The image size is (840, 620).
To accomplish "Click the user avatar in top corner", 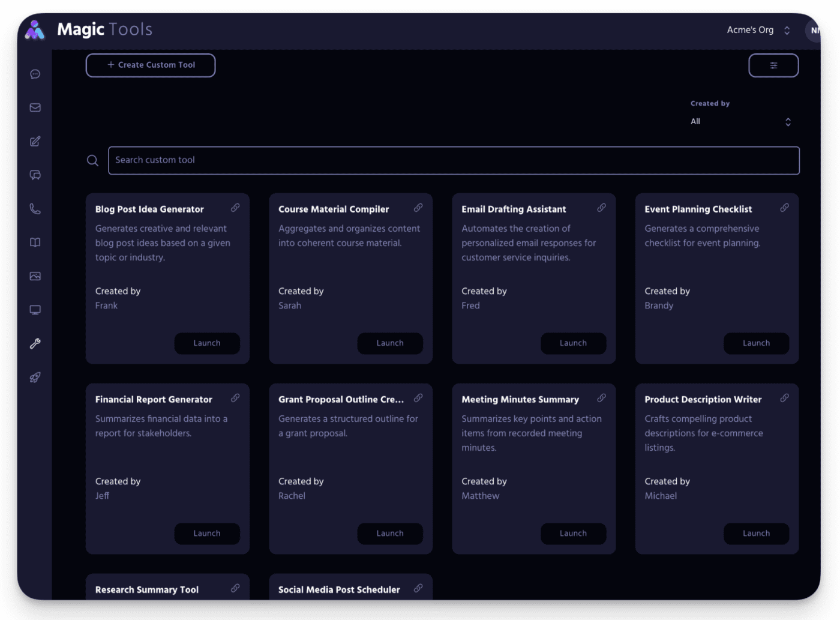I will (x=814, y=30).
